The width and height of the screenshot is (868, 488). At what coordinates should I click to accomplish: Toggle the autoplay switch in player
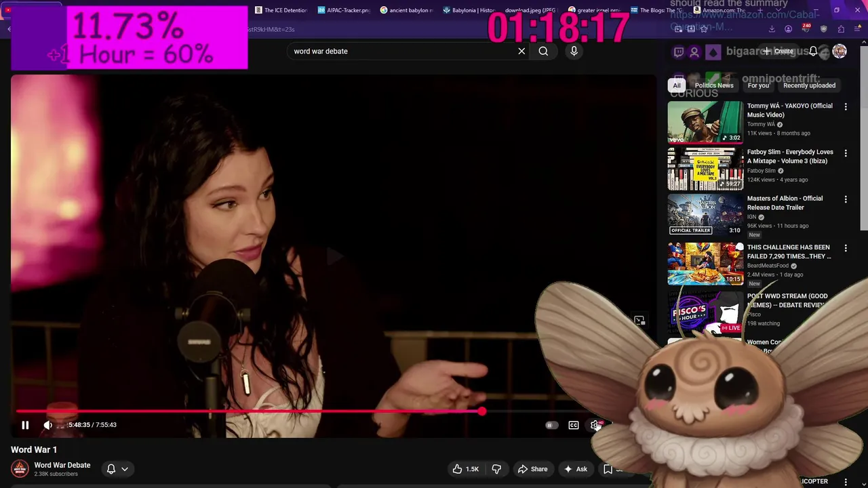pos(551,425)
